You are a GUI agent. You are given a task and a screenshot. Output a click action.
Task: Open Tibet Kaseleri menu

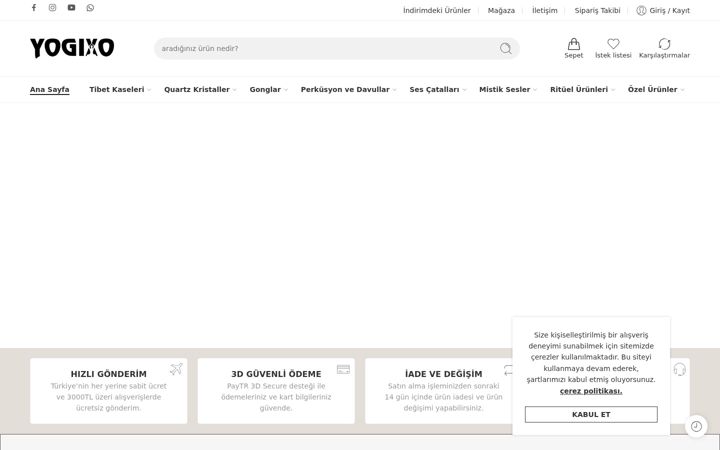point(117,90)
